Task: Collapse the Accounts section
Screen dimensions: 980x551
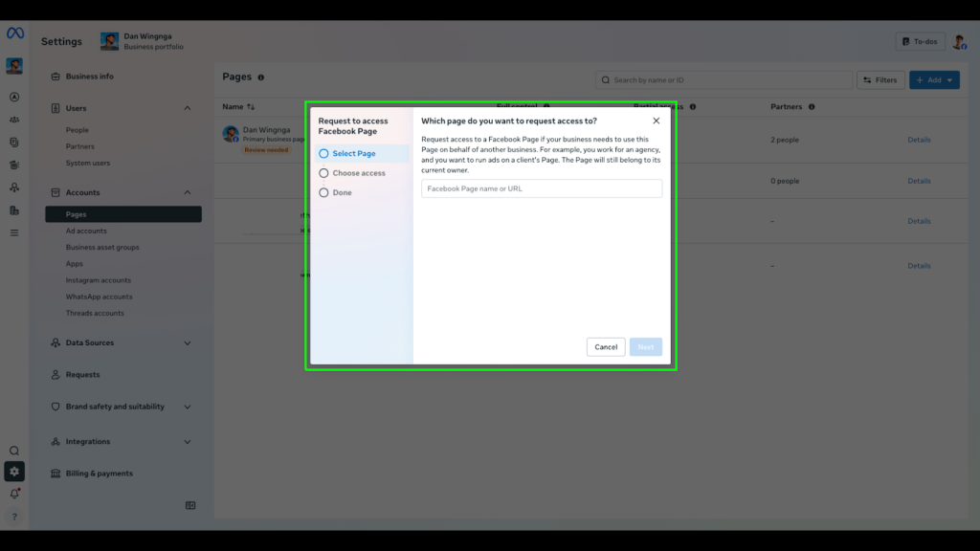Action: coord(188,192)
